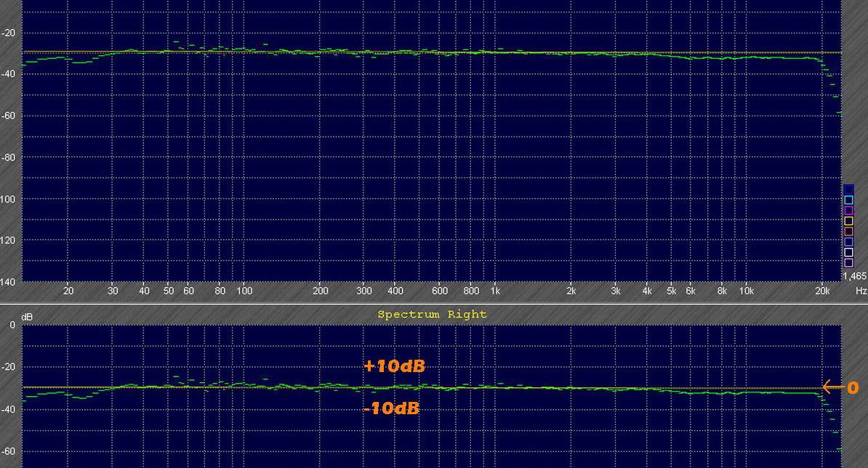Click the +10dB orange annotation
Image resolution: width=868 pixels, height=468 pixels.
point(394,366)
